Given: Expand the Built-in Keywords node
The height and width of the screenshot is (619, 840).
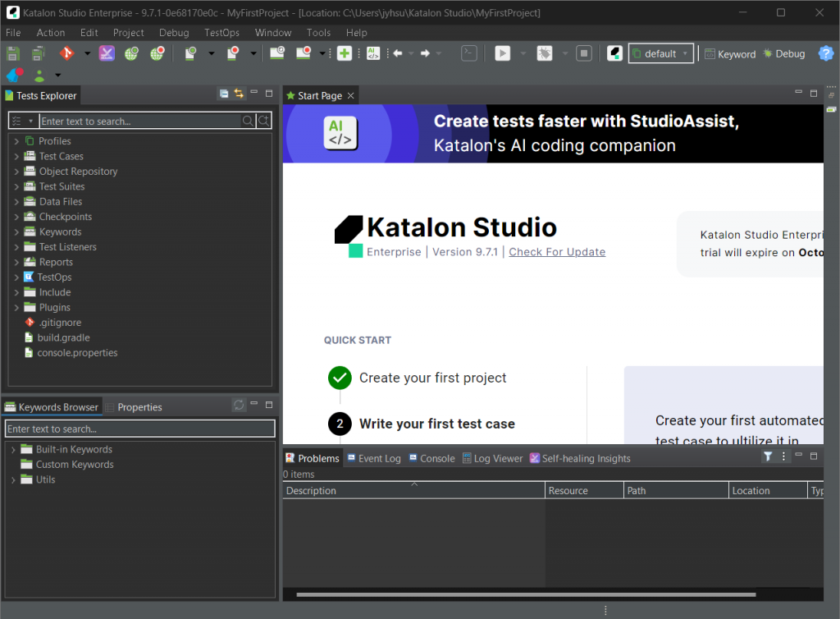Looking at the screenshot, I should [x=13, y=450].
